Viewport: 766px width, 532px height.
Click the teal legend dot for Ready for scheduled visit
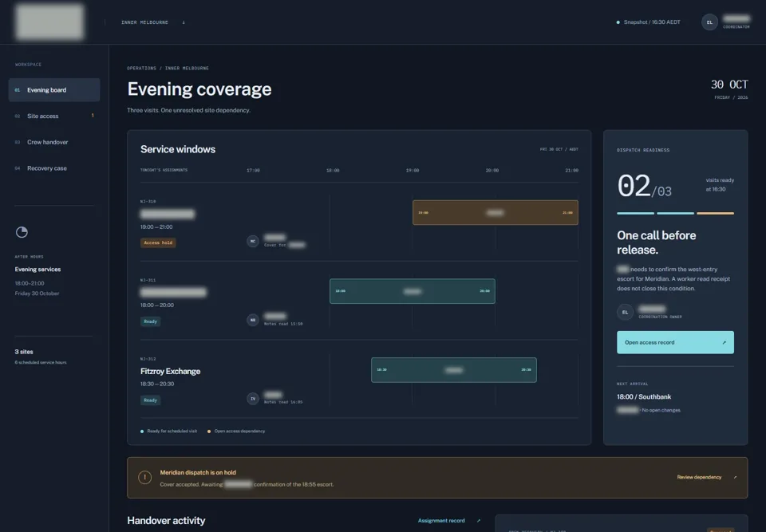coord(142,432)
